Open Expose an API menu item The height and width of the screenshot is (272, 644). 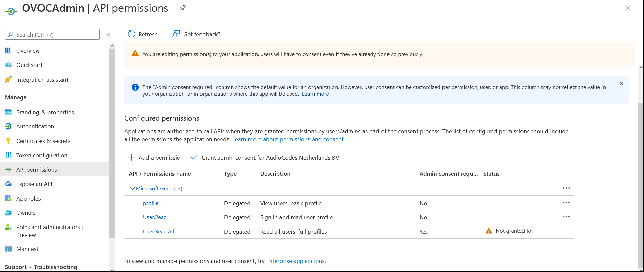pyautogui.click(x=34, y=184)
